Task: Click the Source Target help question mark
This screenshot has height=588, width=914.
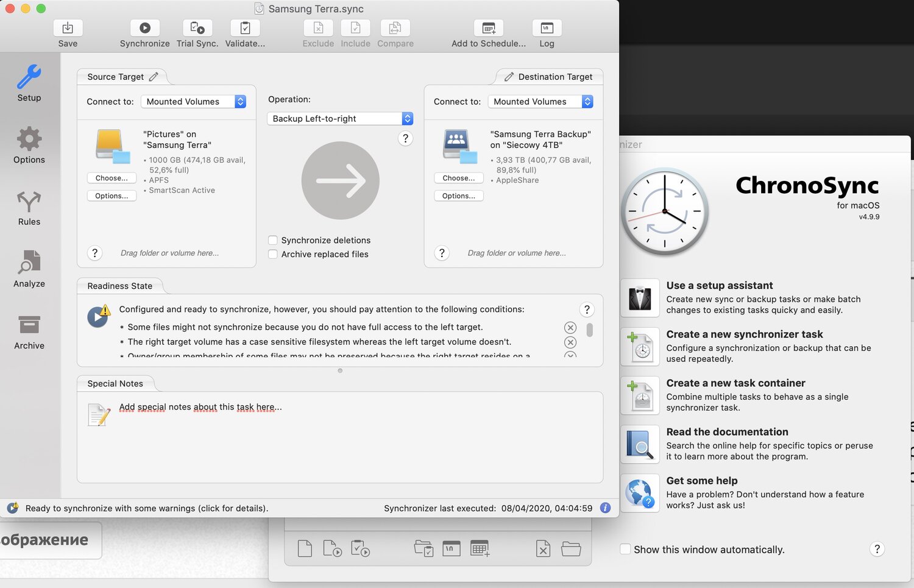Action: coord(94,253)
